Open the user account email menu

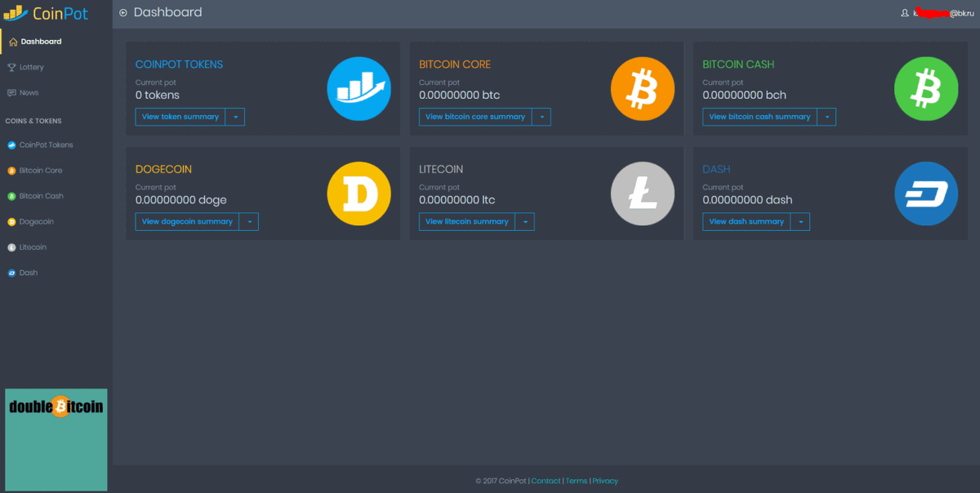[x=938, y=13]
